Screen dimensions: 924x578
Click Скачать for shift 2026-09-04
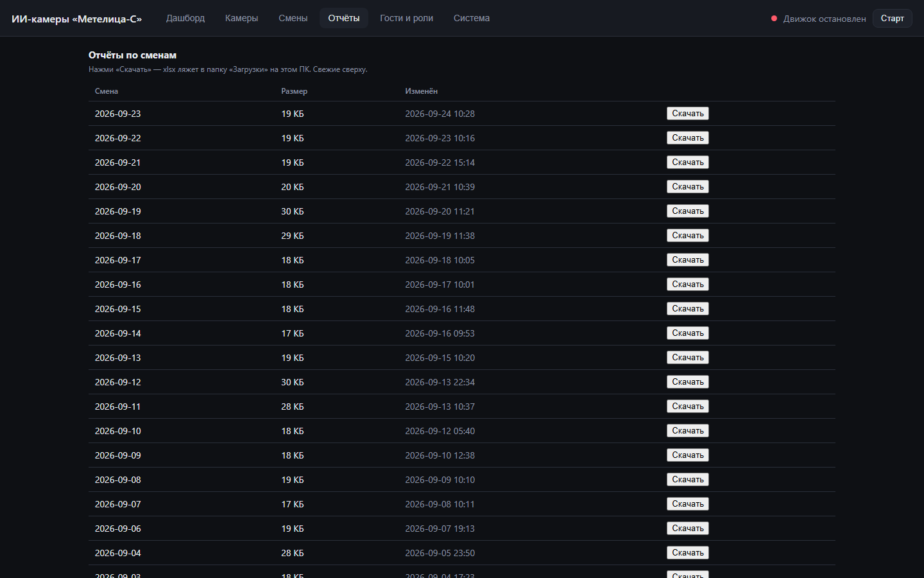[x=688, y=553]
